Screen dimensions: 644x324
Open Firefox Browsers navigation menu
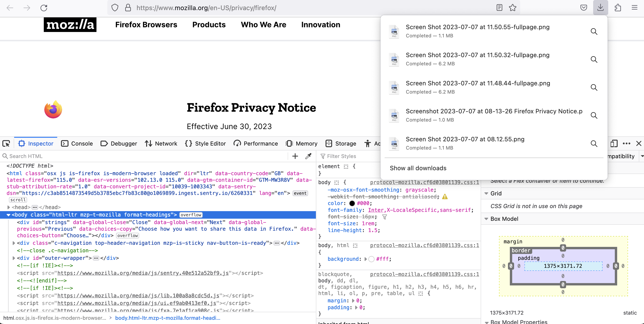(x=146, y=25)
